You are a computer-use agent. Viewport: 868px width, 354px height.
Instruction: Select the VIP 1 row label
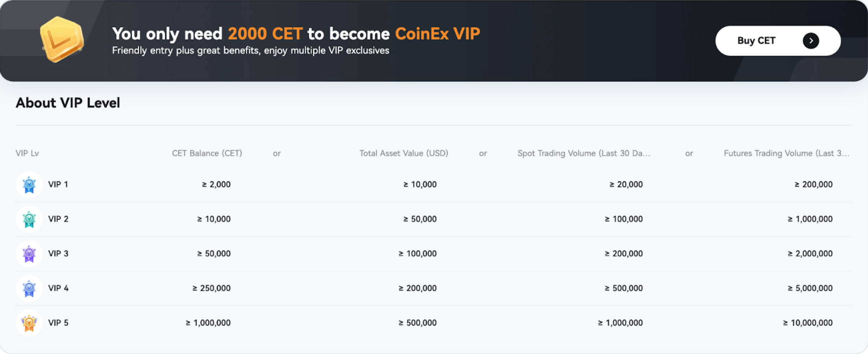point(58,184)
